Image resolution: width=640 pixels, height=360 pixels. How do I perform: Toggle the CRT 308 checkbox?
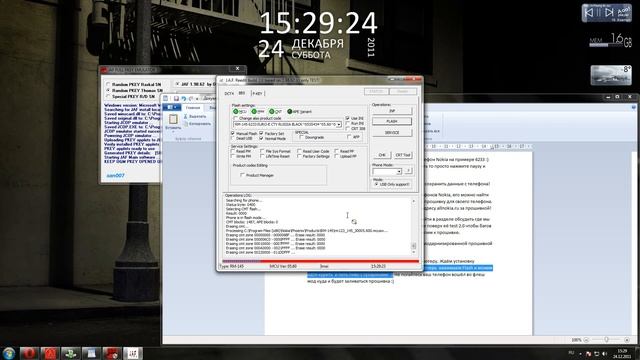point(347,129)
